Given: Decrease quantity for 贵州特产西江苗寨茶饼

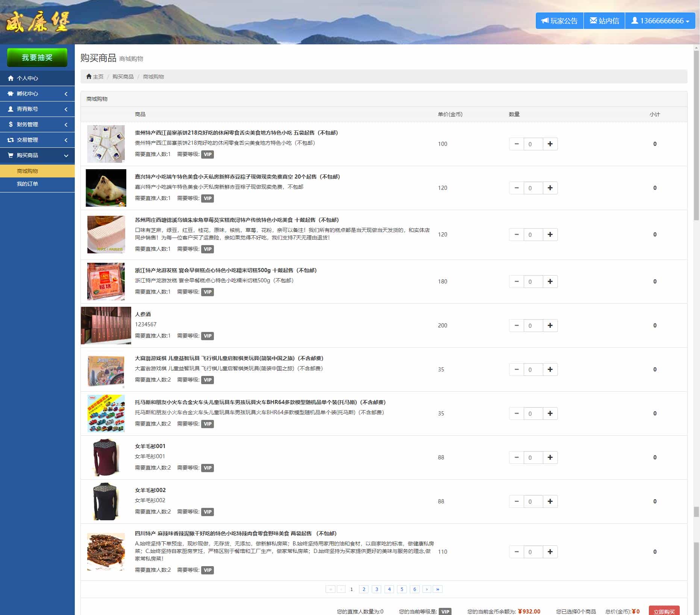Looking at the screenshot, I should pos(517,144).
